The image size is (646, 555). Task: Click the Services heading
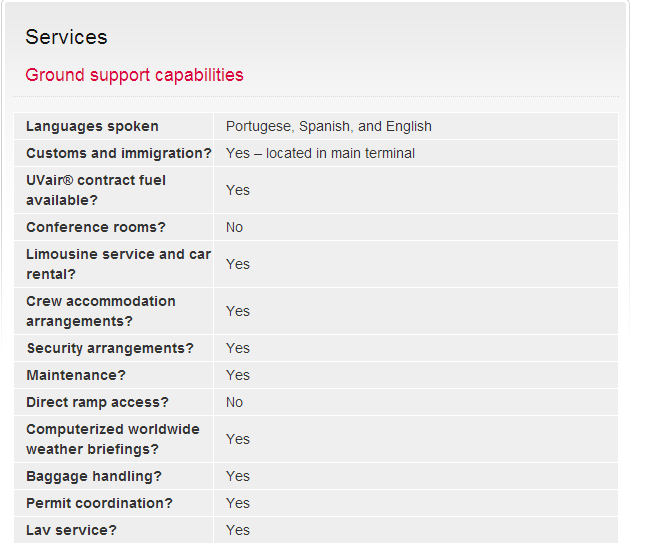tap(66, 37)
